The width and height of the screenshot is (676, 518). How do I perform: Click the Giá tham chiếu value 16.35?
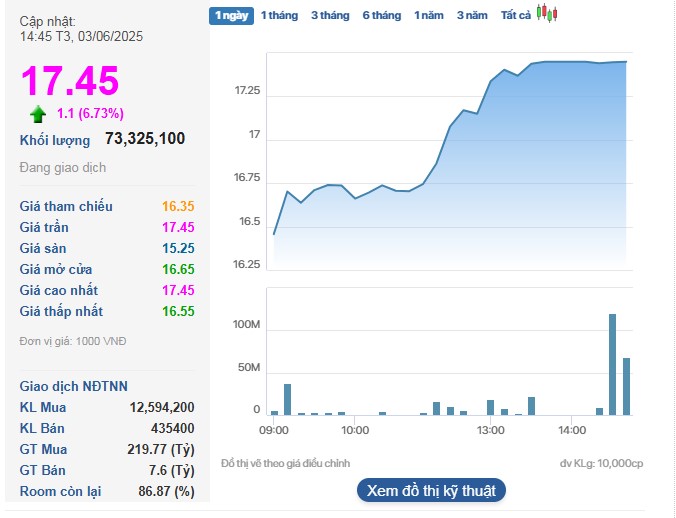[x=178, y=206]
